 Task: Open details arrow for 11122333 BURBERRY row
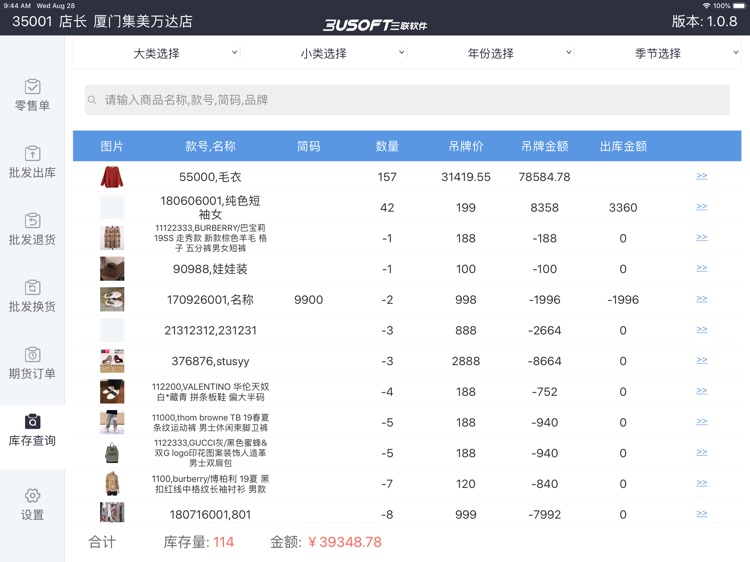(x=702, y=237)
